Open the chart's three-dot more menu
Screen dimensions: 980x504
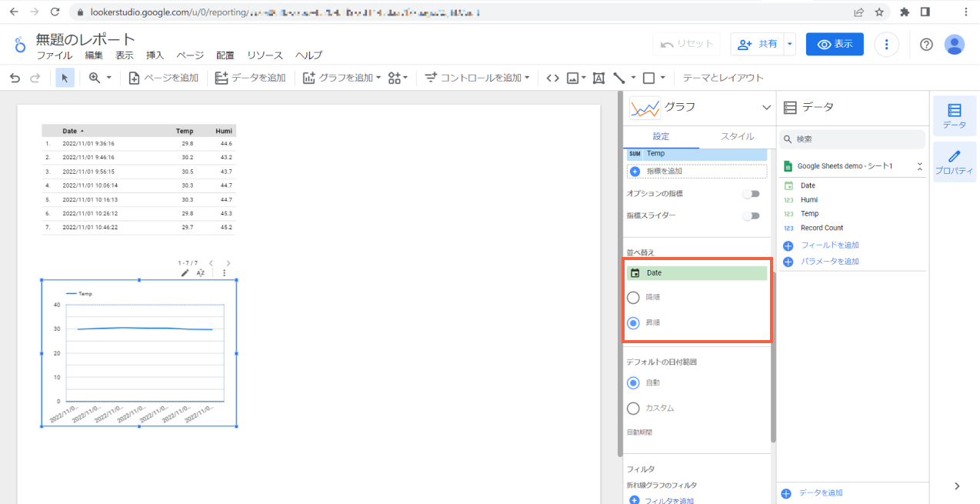pos(225,272)
